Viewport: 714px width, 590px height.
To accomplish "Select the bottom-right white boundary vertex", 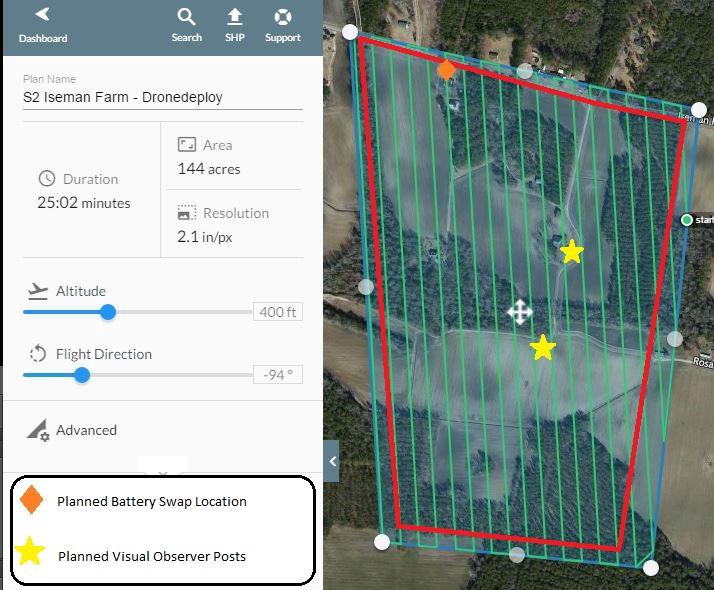I will (651, 568).
